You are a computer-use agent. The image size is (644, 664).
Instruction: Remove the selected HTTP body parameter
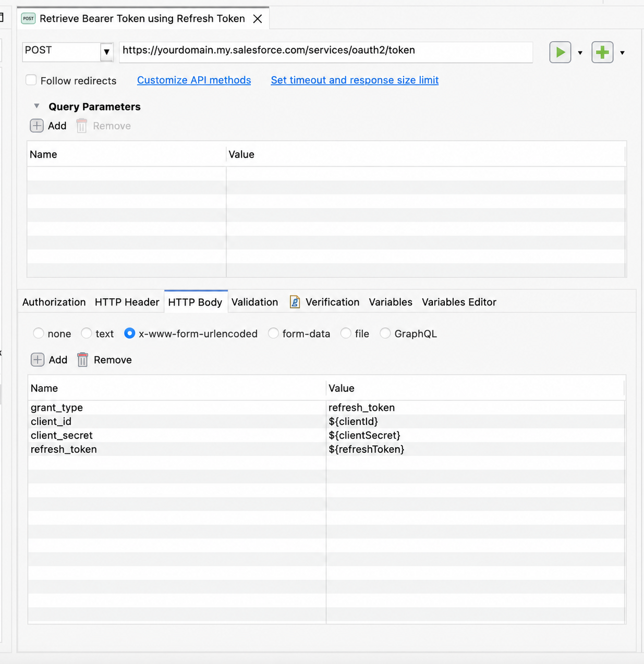click(x=104, y=360)
